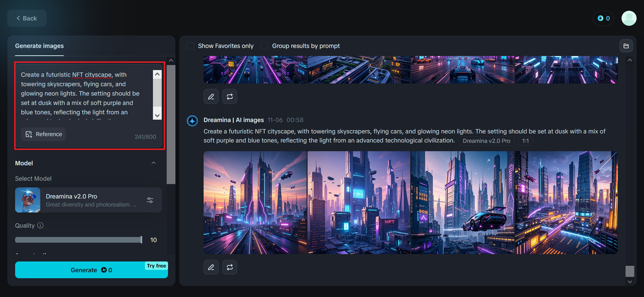Click the left panel scrollbar thumb

click(x=171, y=125)
